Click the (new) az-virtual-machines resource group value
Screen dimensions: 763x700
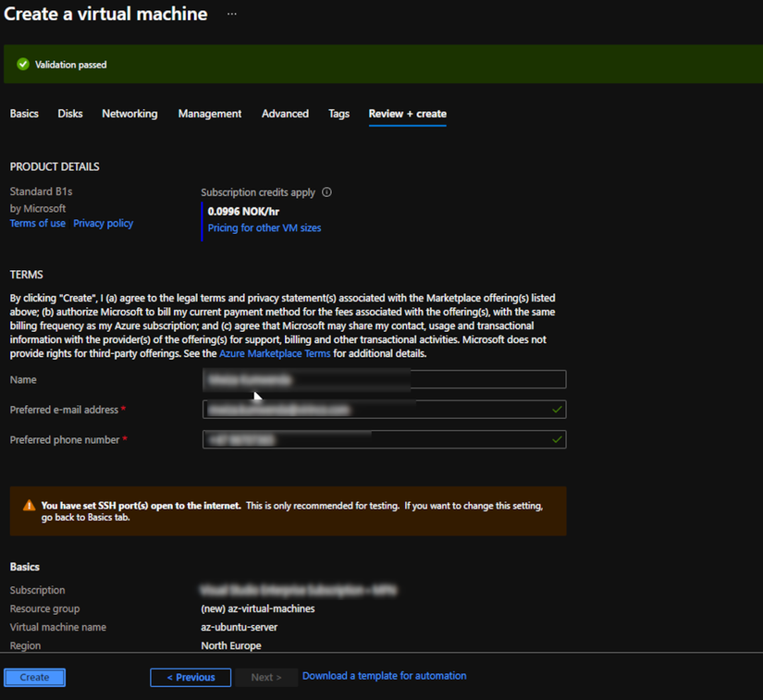click(258, 608)
